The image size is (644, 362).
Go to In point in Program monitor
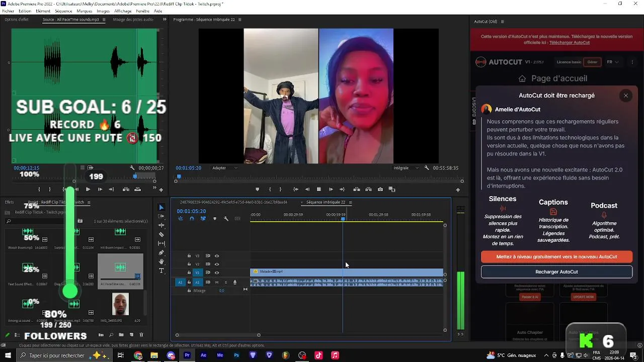point(296,190)
